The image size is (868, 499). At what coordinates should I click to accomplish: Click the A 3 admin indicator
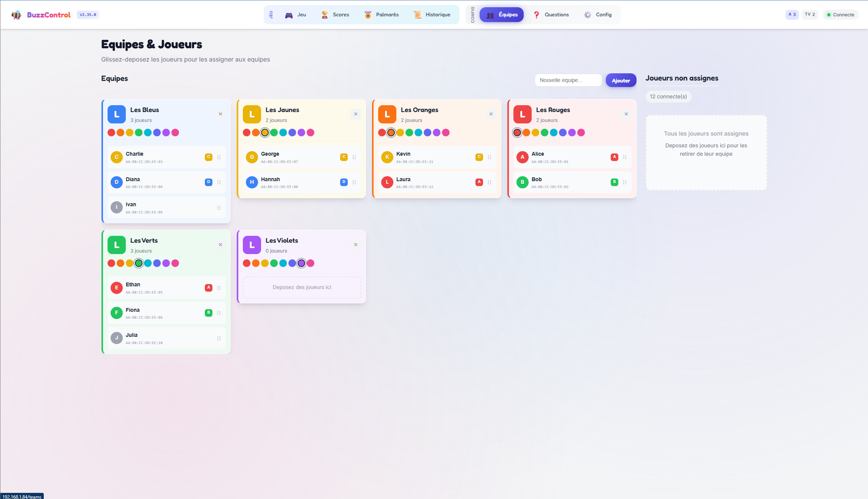point(792,14)
